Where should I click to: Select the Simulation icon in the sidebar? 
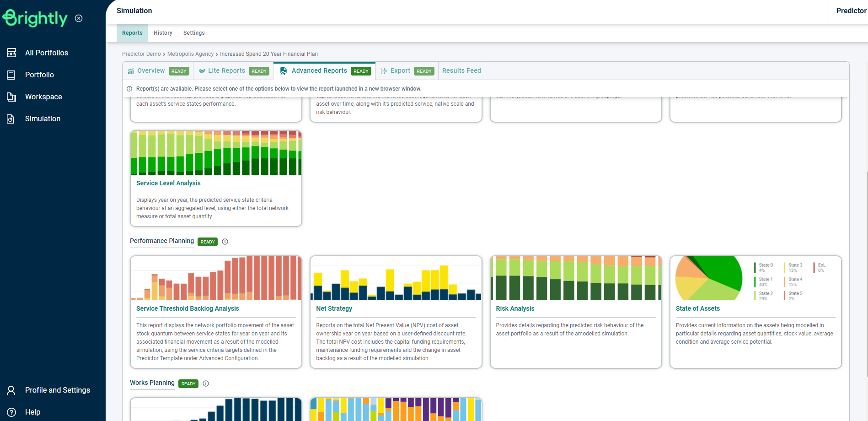coord(11,119)
